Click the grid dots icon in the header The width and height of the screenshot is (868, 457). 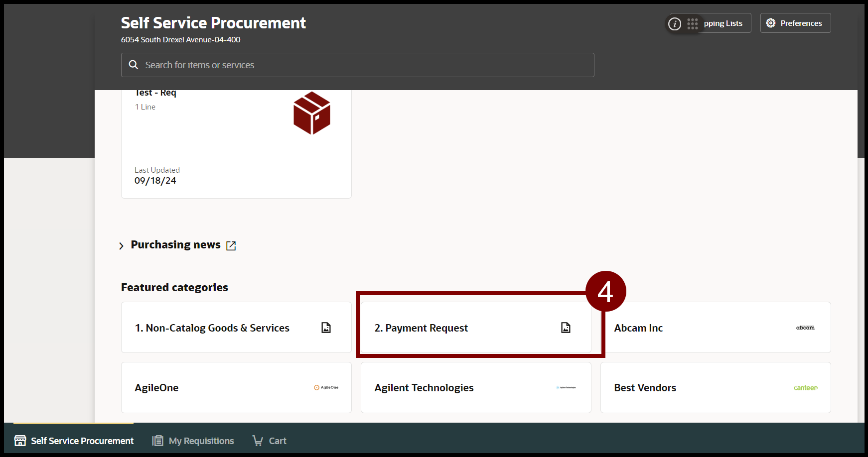coord(693,24)
